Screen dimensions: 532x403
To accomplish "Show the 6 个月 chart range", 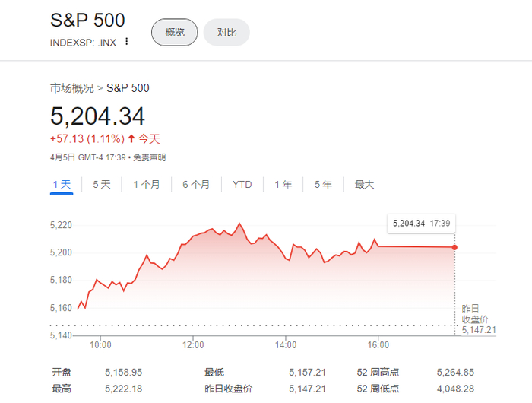I will click(196, 184).
